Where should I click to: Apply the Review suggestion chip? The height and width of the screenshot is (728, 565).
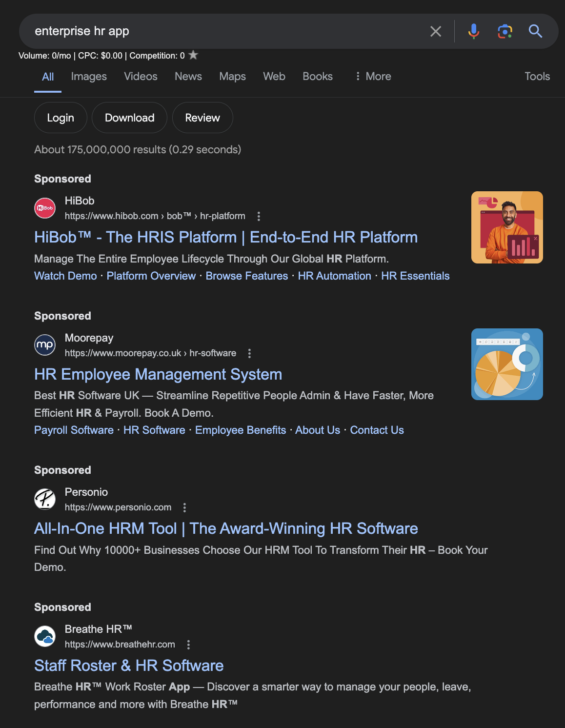point(202,118)
